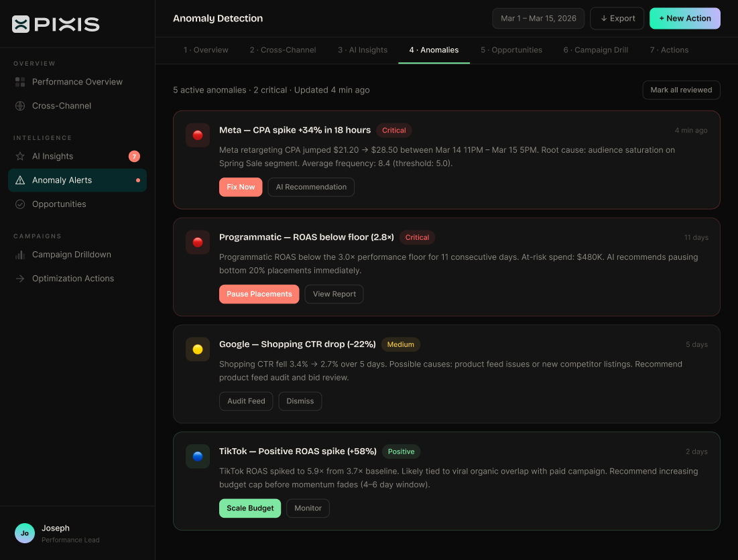Click the AI Insights star icon
This screenshot has width=738, height=560.
(x=20, y=156)
